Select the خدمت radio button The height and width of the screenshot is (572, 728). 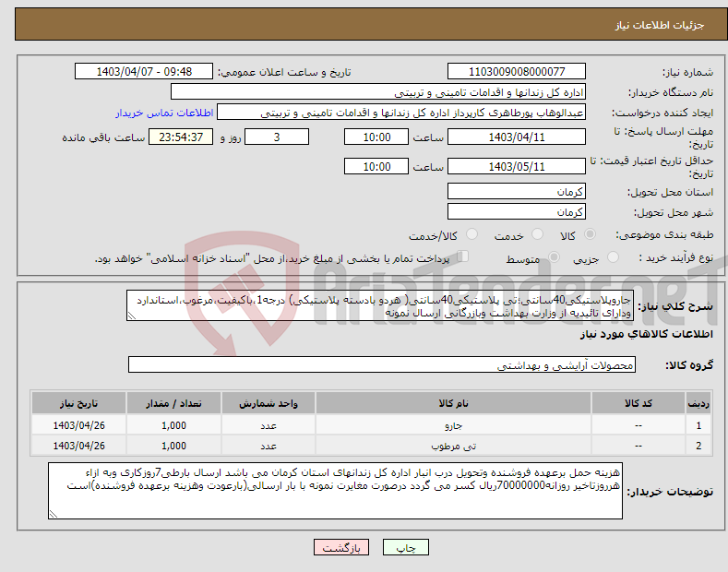point(537,234)
